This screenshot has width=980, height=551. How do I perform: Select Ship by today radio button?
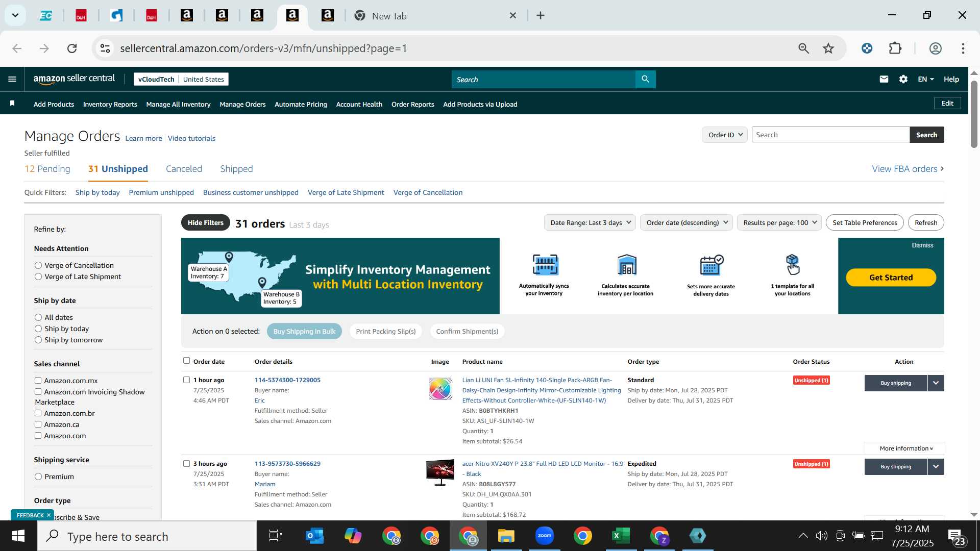point(38,329)
